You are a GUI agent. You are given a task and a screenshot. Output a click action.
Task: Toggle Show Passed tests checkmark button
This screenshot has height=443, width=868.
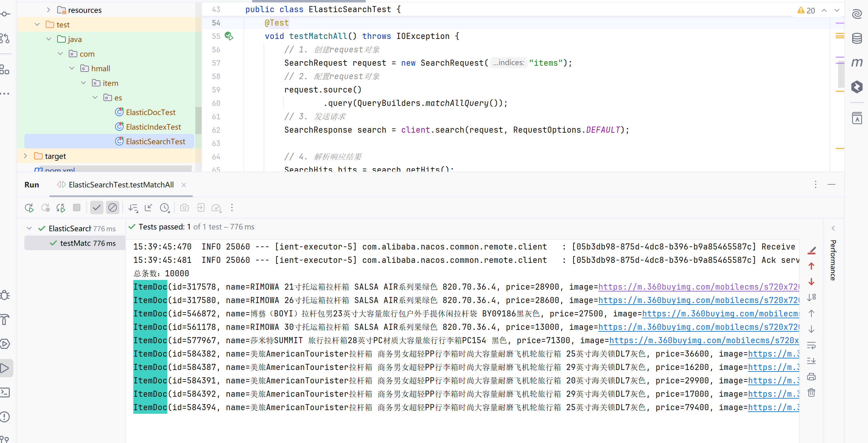[97, 208]
